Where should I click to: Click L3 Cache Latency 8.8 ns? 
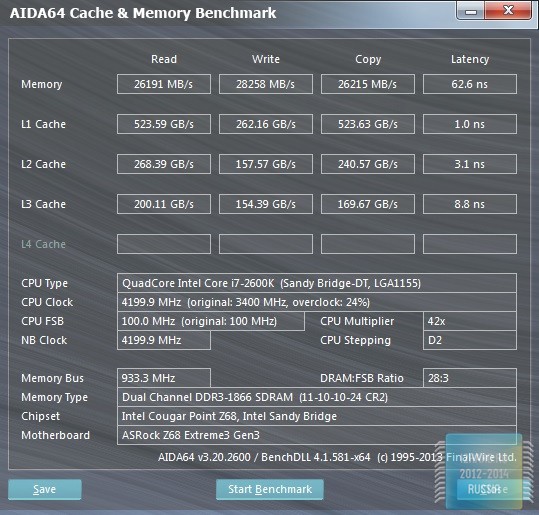click(x=470, y=204)
